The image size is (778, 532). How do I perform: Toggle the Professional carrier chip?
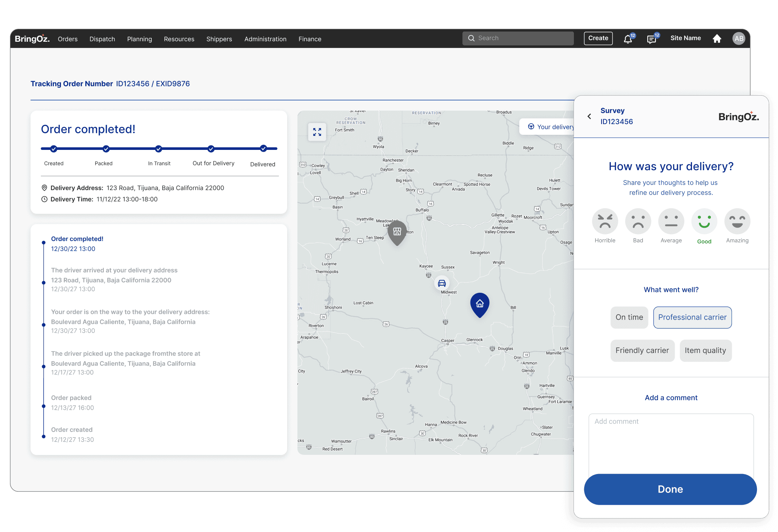click(692, 318)
